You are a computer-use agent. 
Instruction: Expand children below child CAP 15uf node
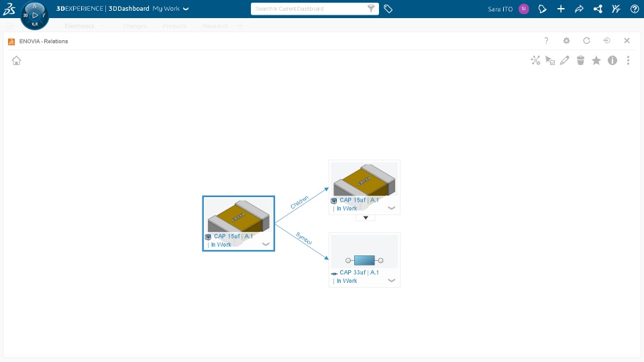pyautogui.click(x=366, y=217)
